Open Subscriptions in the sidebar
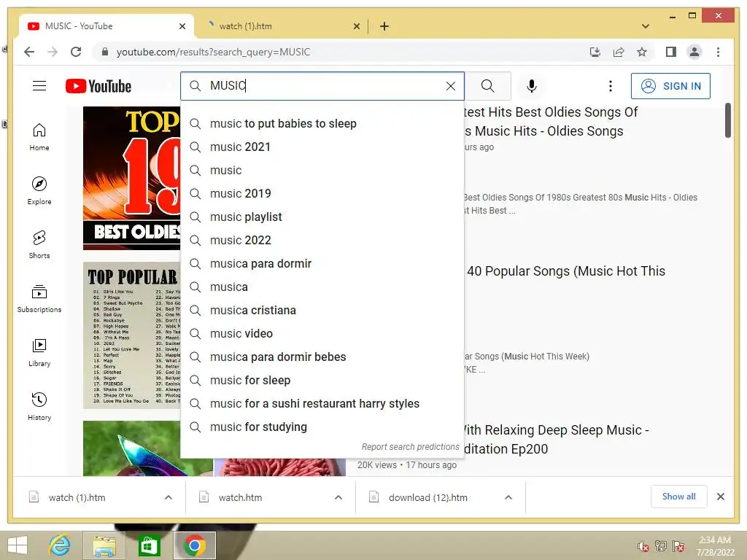Image resolution: width=747 pixels, height=560 pixels. 39,298
